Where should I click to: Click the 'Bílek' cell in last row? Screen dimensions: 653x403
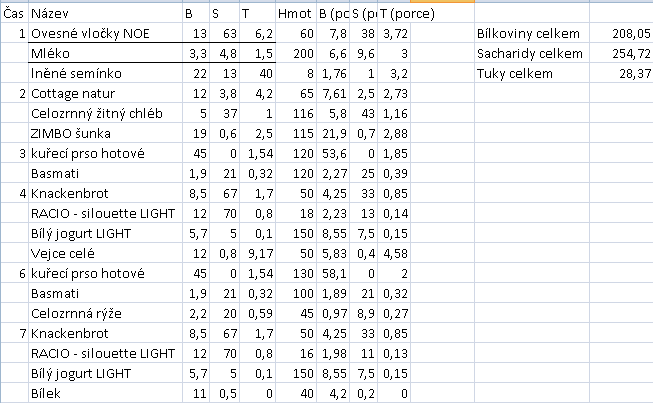(x=105, y=393)
